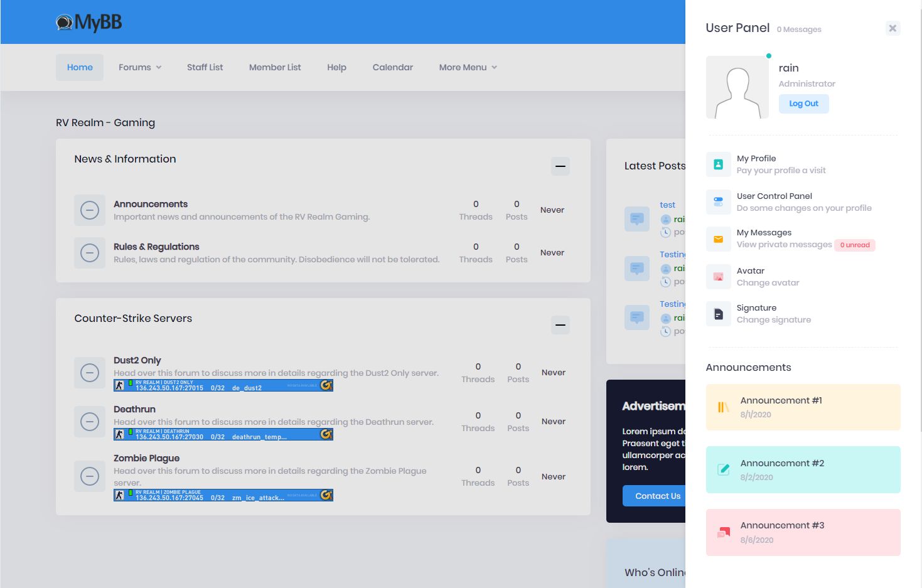The width and height of the screenshot is (922, 588).
Task: Click the Announcement #2 edit icon
Action: 723,469
